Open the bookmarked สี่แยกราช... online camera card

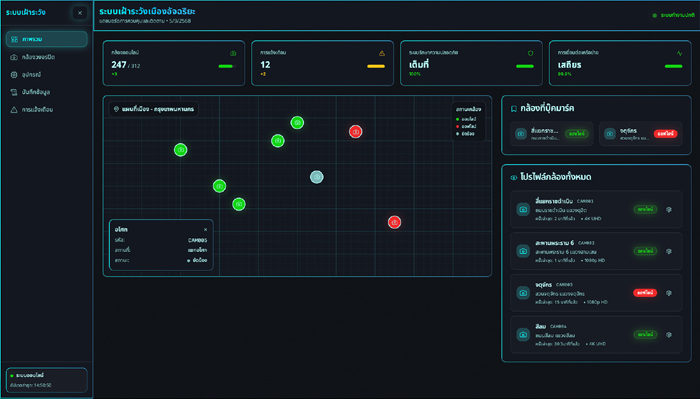point(552,133)
